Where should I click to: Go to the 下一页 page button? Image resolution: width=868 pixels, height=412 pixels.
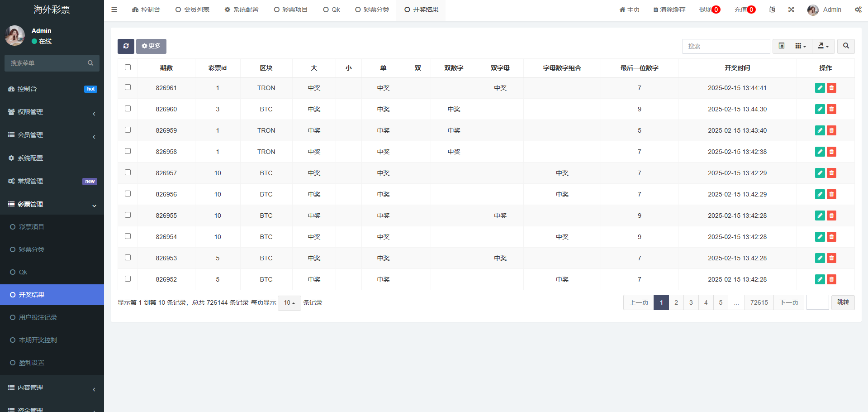(x=788, y=302)
